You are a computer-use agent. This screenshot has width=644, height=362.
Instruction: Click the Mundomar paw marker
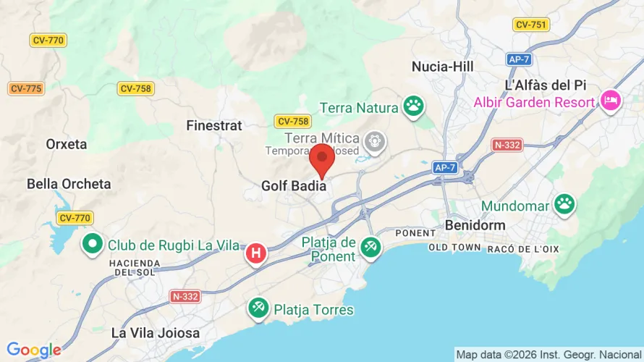(564, 205)
